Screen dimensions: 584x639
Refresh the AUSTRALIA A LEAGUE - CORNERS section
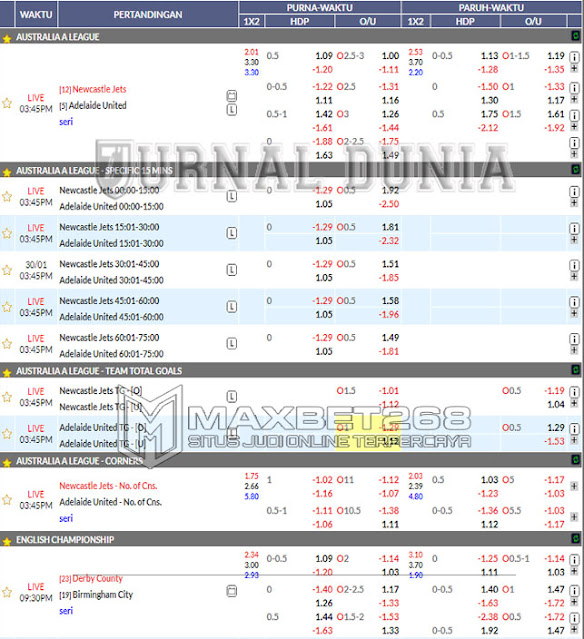(575, 460)
